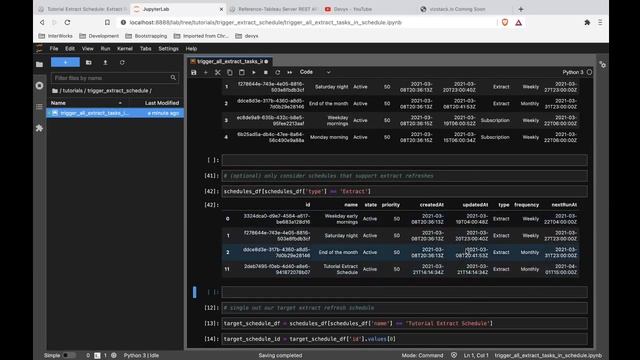Open the Edit menu in JupyterLab
The height and width of the screenshot is (360, 640).
point(70,49)
